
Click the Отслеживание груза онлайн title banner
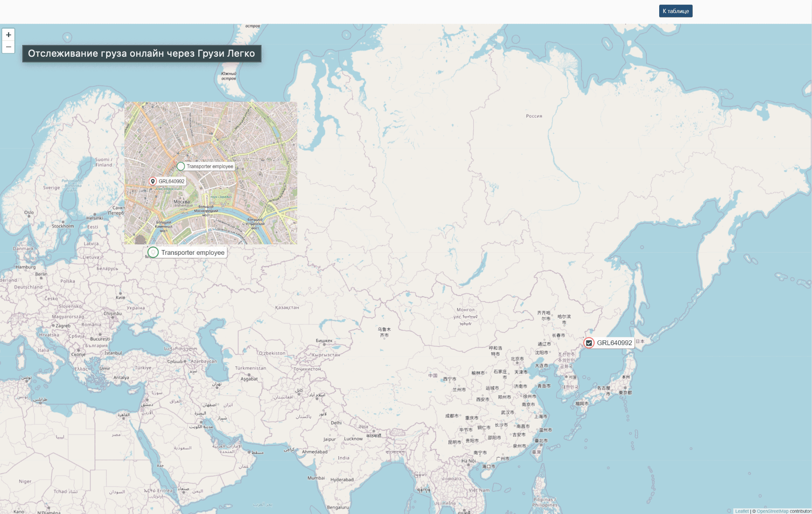tap(141, 54)
